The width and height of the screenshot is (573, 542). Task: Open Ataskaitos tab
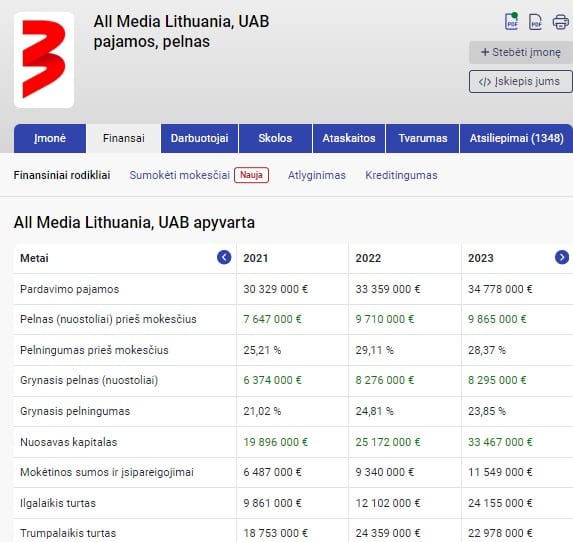[x=349, y=138]
